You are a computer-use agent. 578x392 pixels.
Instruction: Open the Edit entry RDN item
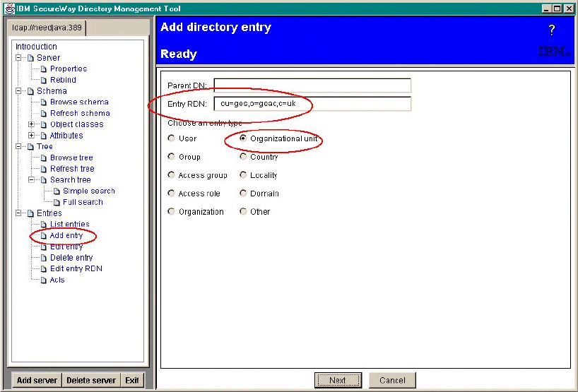(76, 269)
